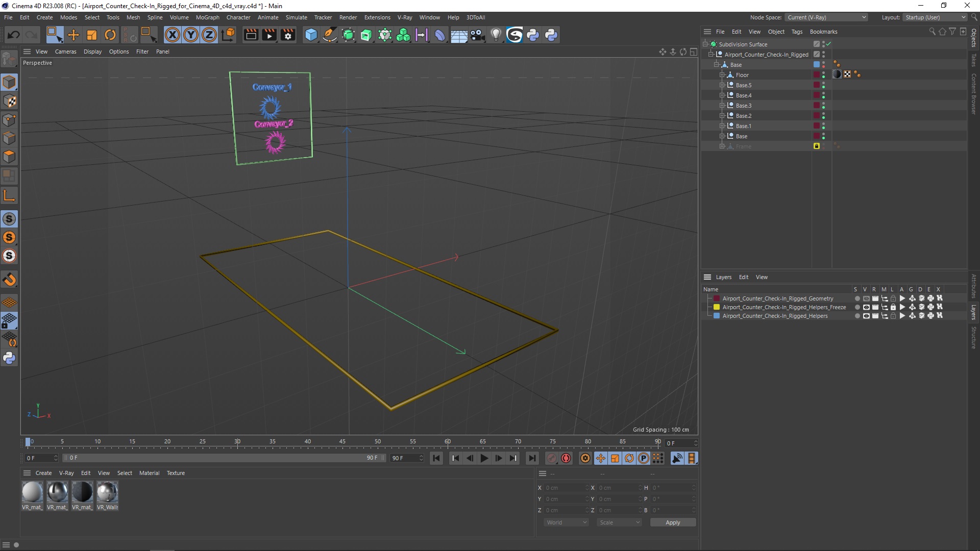Select VR_Walls material thumbnail

tap(107, 492)
